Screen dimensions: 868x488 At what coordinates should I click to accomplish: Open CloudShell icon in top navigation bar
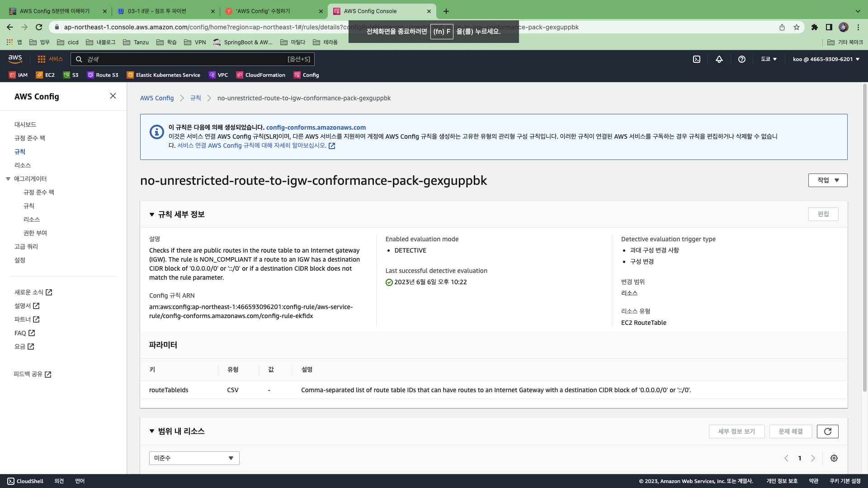697,59
